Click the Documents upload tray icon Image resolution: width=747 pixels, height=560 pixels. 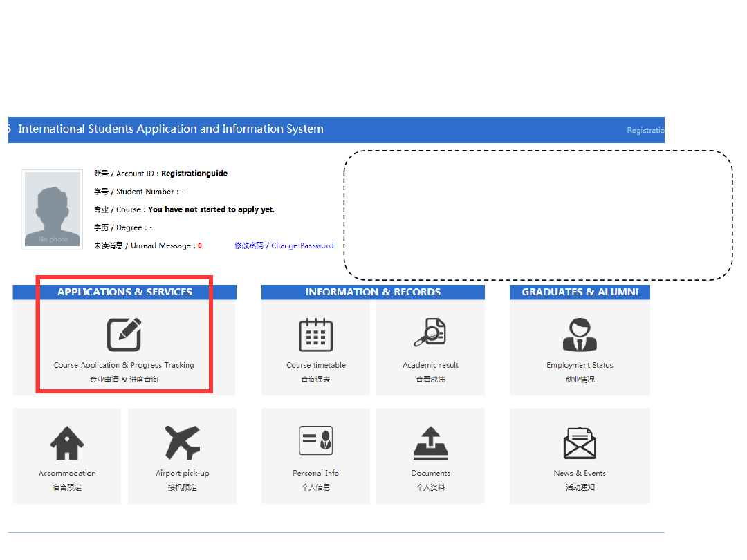(x=431, y=443)
